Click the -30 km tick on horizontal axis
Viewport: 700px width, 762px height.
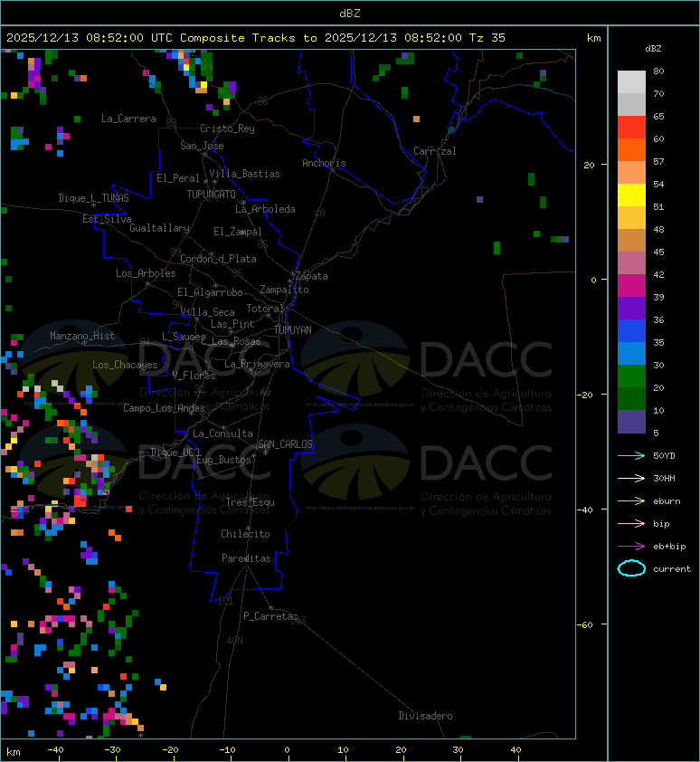(113, 750)
